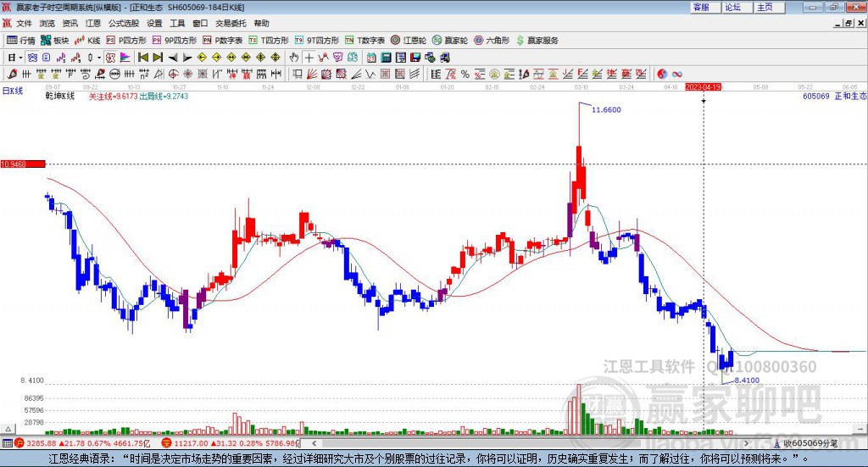
Task: Open the 行情 market quotes view
Action: [20, 41]
